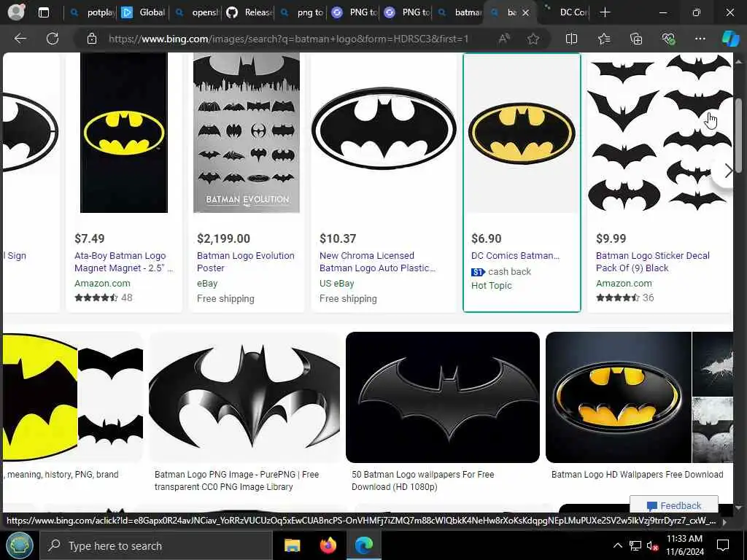Screen dimensions: 747x560
Task: Show hidden system tray icons
Action: coord(617,545)
